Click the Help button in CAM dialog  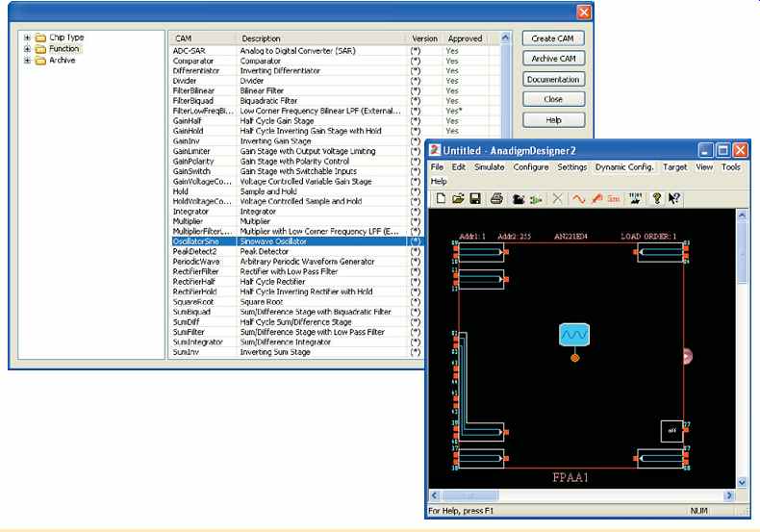pyautogui.click(x=553, y=119)
